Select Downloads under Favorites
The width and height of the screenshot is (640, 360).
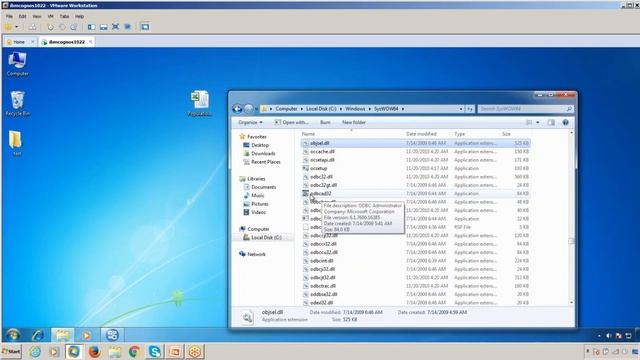[x=259, y=153]
